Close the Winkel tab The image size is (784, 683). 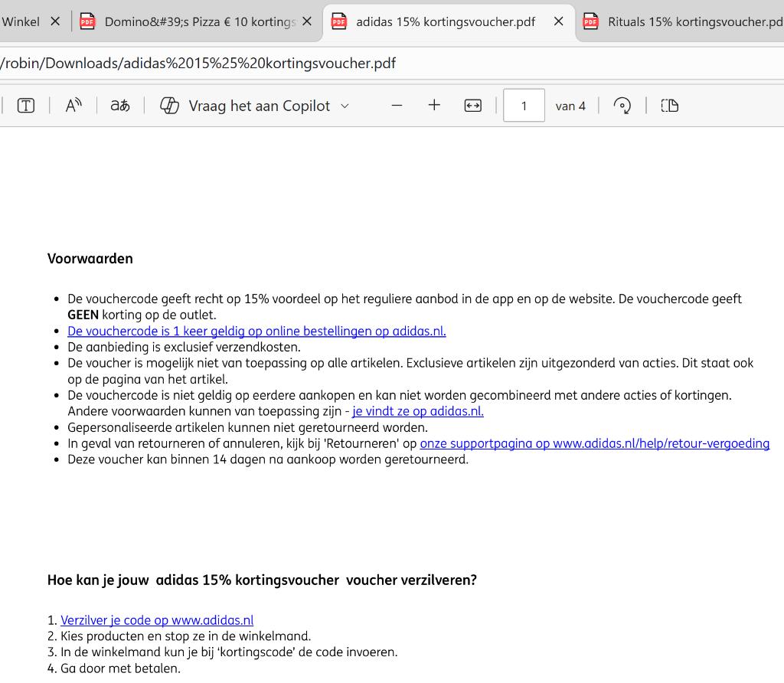pos(55,21)
